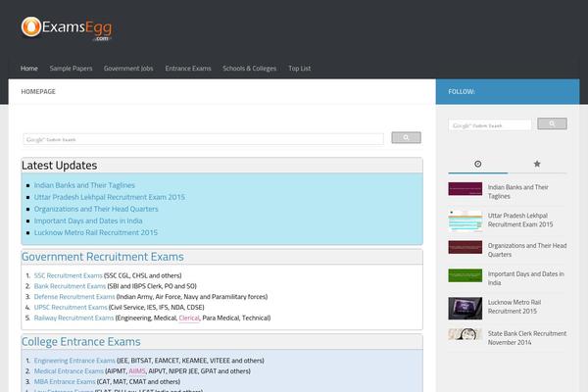Click the FOLLOW: header label
Image resolution: width=588 pixels, height=392 pixels.
click(x=462, y=91)
